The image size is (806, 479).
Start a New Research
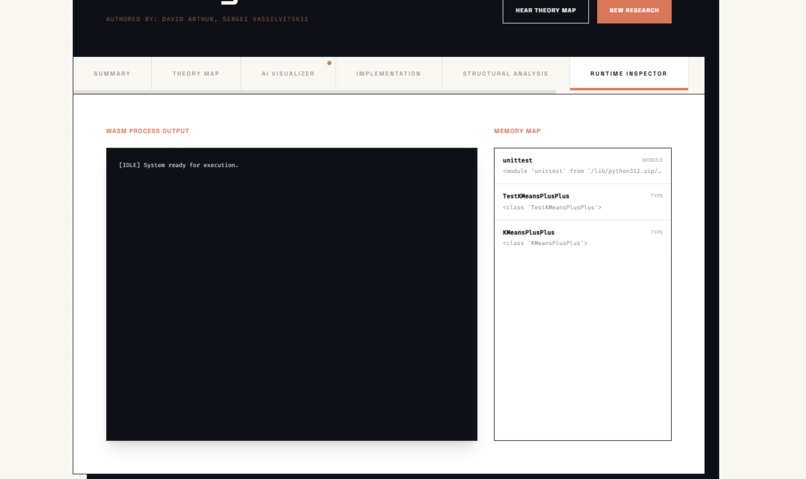[634, 10]
